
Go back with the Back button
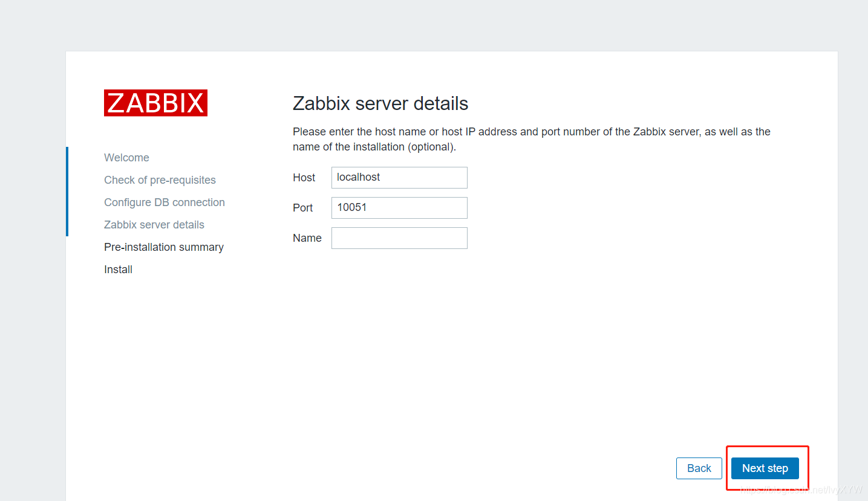coord(699,468)
